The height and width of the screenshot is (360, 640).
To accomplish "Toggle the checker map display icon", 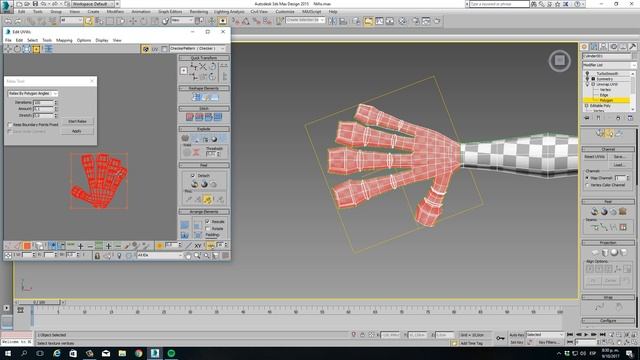I will pyautogui.click(x=146, y=49).
